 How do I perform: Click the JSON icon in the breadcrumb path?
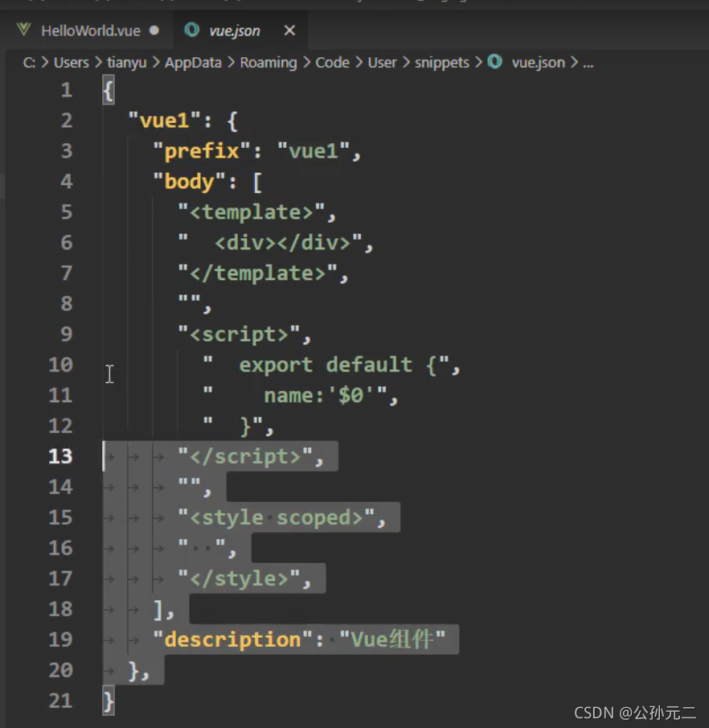coord(495,62)
